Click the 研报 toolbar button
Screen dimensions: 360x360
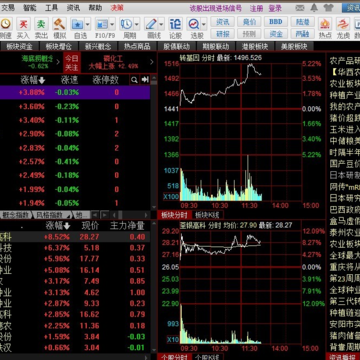click(223, 34)
